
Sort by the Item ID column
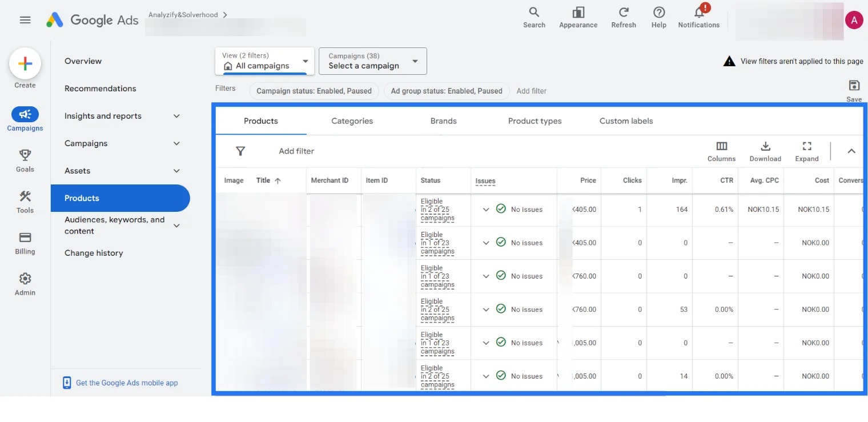[377, 180]
